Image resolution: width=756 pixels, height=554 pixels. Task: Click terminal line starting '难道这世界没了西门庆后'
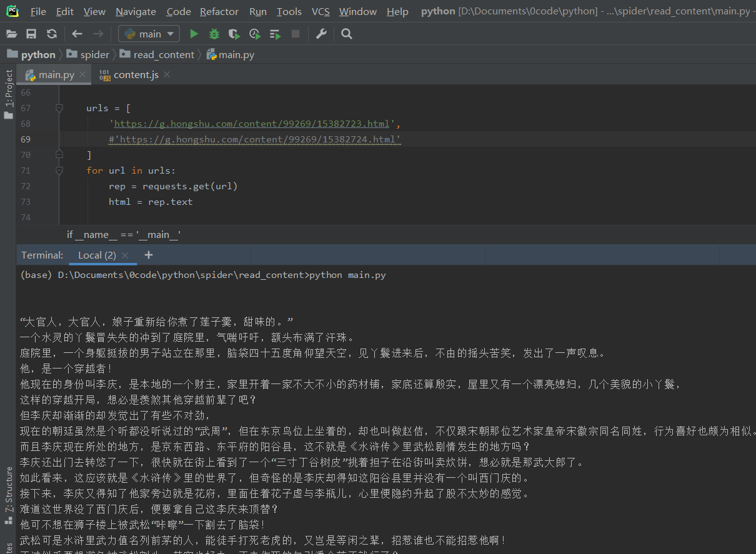click(x=149, y=509)
